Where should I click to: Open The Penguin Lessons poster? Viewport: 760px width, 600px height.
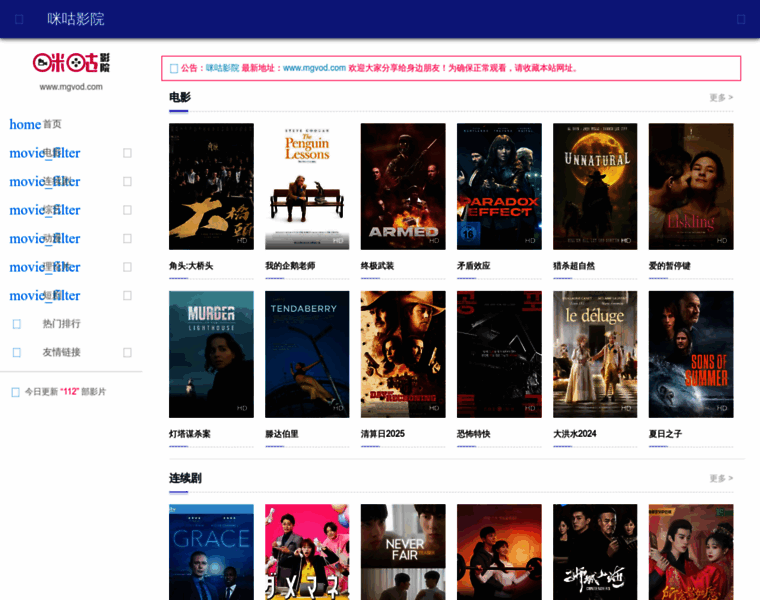pos(307,186)
